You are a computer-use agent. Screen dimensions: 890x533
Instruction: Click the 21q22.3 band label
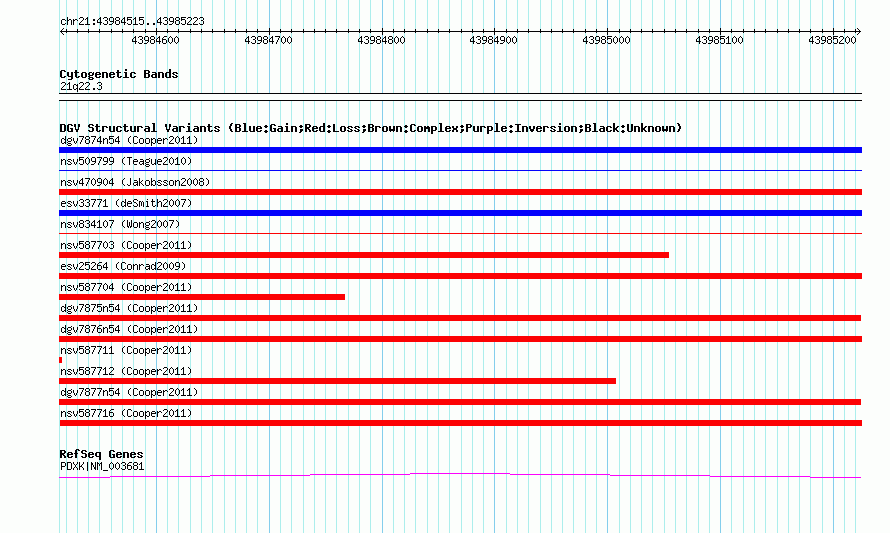[81, 86]
